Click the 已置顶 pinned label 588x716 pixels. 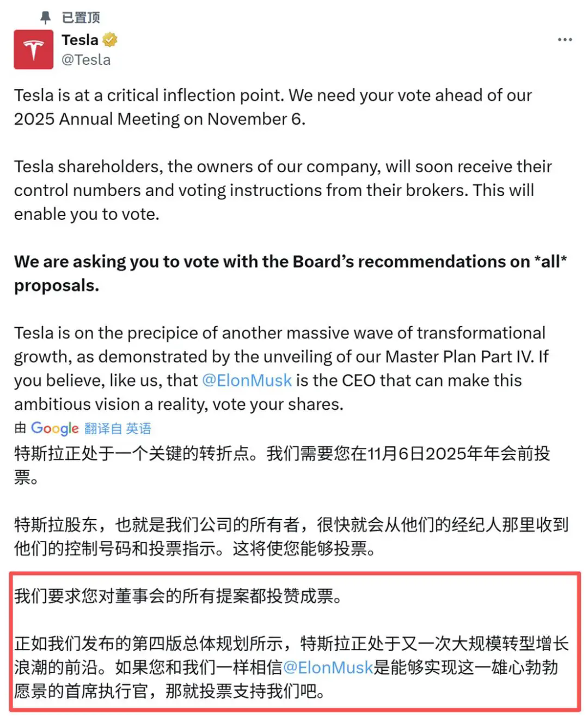coord(81,17)
